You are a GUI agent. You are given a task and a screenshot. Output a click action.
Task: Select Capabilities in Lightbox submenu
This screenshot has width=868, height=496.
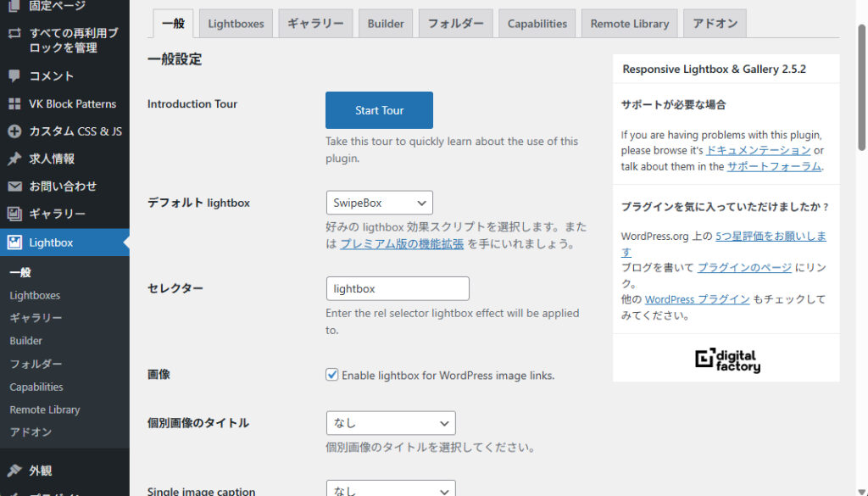click(x=36, y=387)
